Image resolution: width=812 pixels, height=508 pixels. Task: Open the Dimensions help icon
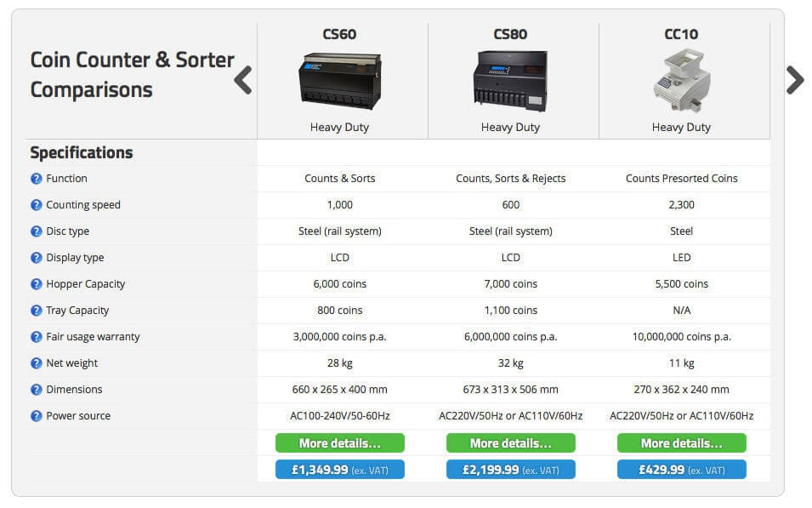tap(37, 390)
